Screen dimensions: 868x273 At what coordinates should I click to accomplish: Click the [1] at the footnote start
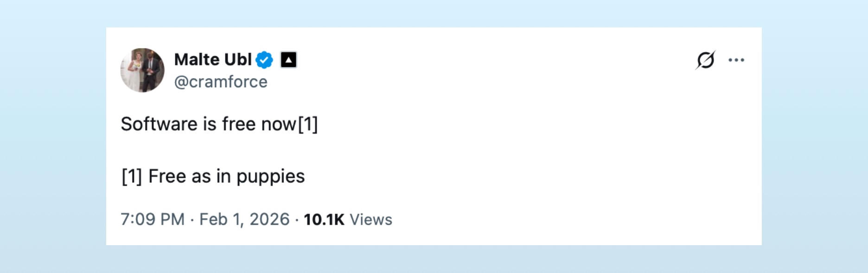coord(132,176)
